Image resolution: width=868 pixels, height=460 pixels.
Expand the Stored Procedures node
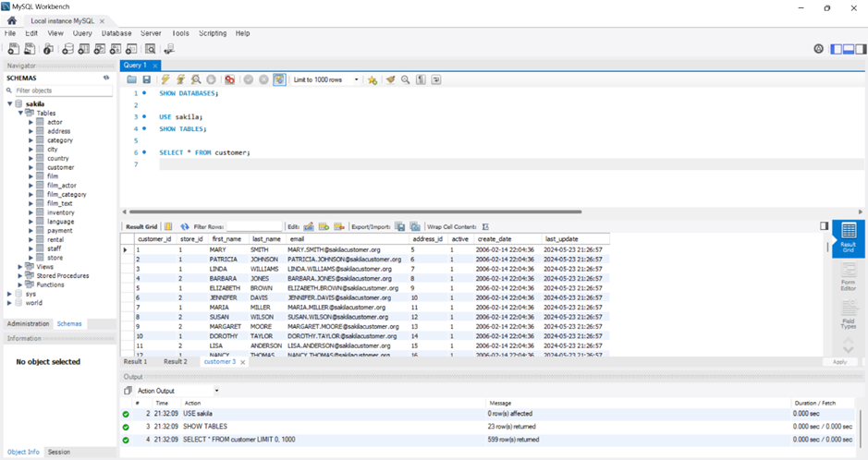pyautogui.click(x=20, y=275)
